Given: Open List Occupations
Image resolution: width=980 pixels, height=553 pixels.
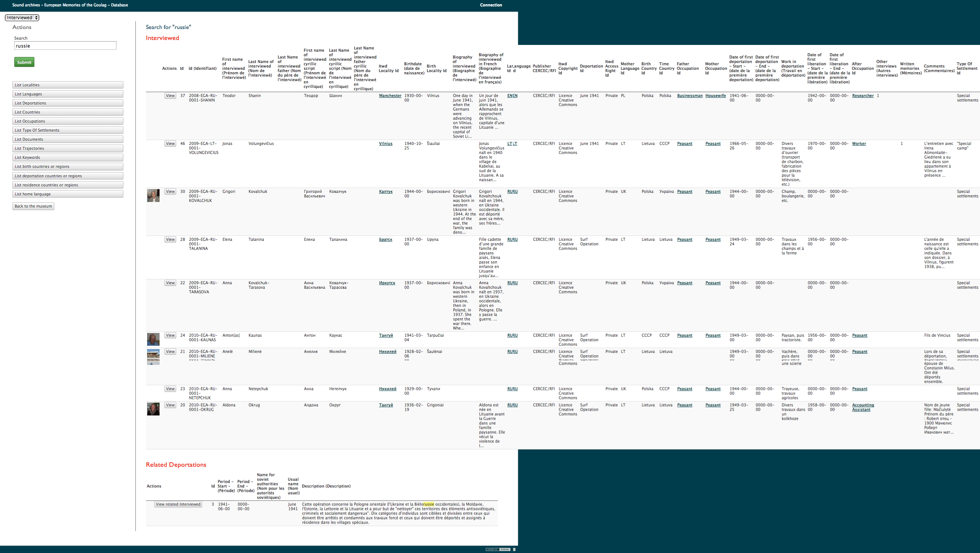Looking at the screenshot, I should [68, 122].
